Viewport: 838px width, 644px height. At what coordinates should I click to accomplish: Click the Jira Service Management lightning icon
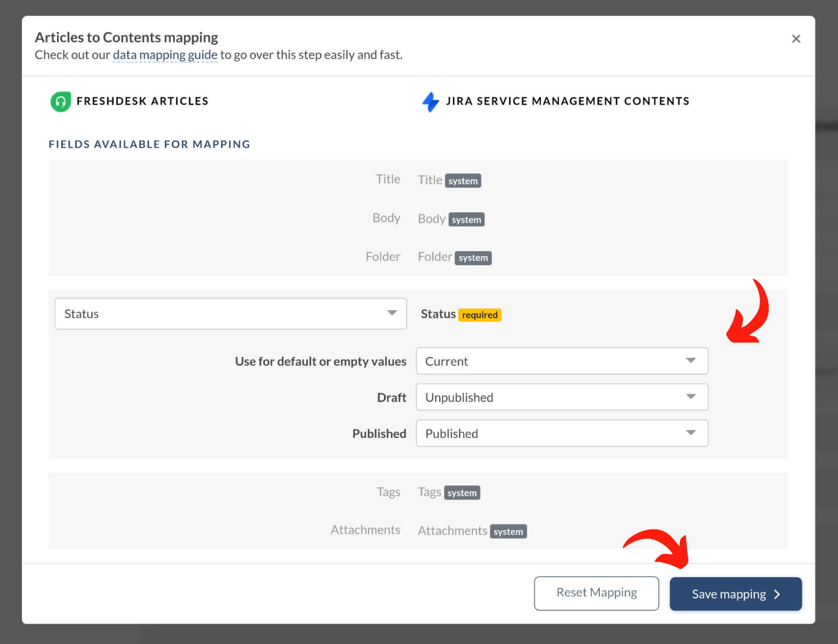[x=430, y=102]
